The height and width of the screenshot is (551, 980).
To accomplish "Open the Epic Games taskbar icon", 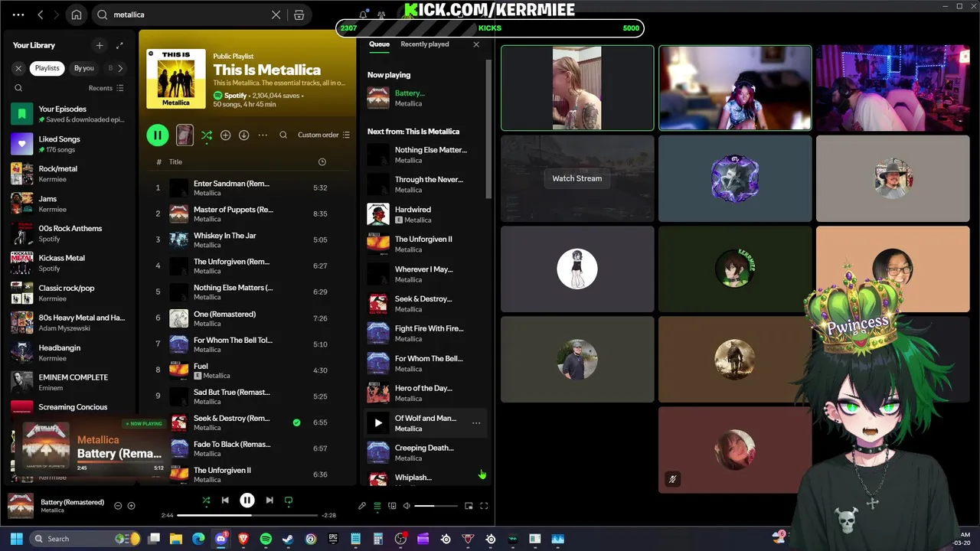I will pyautogui.click(x=333, y=539).
